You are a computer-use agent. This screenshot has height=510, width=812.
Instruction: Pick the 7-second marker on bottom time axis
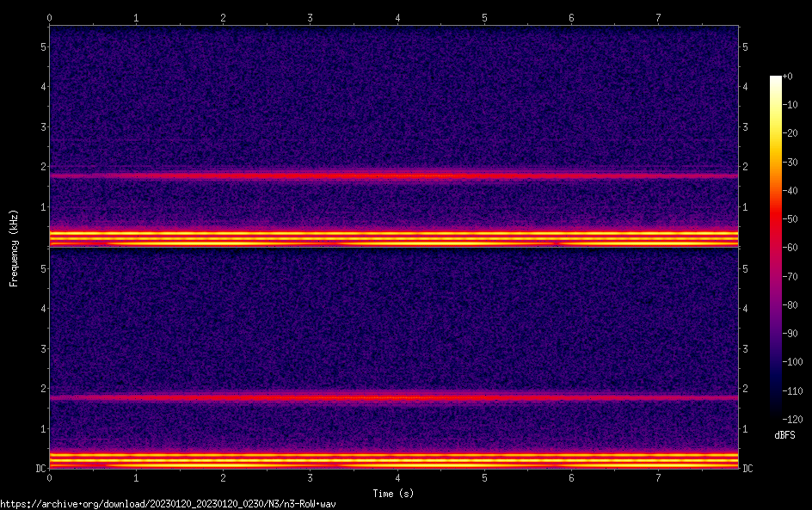click(658, 476)
